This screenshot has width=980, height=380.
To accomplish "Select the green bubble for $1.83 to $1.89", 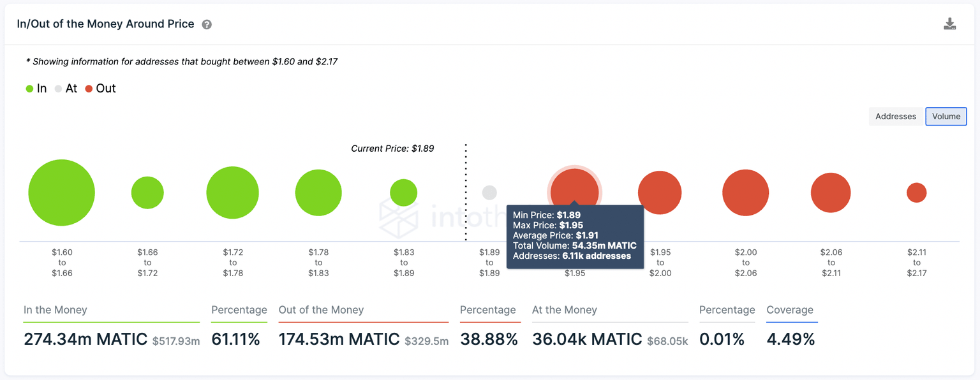I will 404,192.
